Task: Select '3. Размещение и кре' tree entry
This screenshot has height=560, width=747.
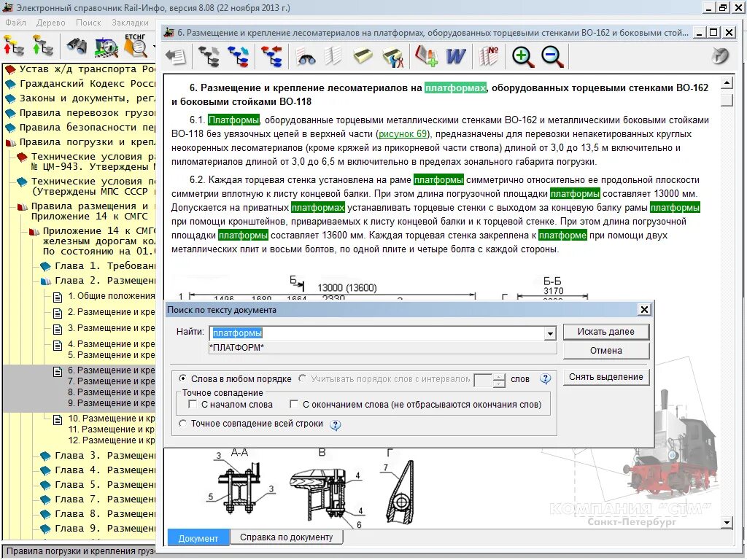Action: (111, 328)
